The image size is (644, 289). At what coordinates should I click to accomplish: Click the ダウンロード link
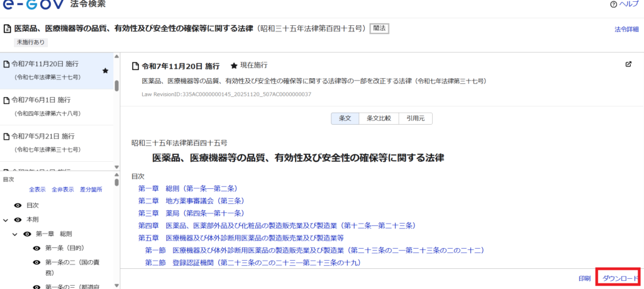(620, 278)
